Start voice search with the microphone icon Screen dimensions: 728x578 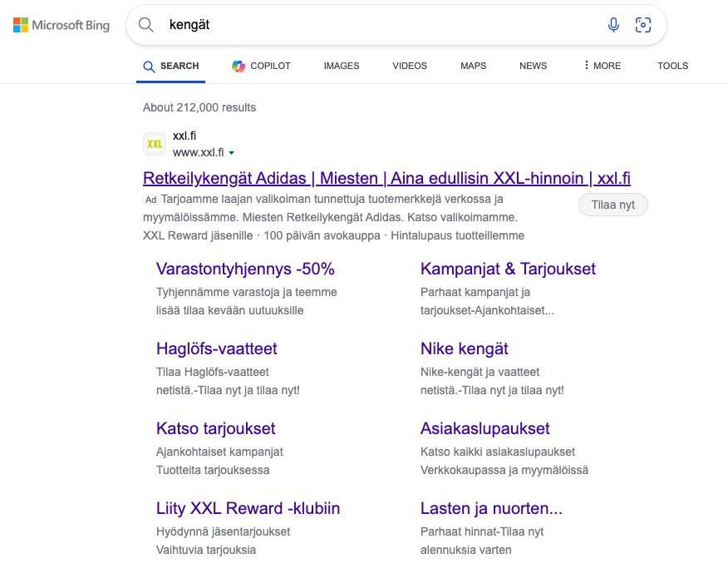pyautogui.click(x=613, y=25)
